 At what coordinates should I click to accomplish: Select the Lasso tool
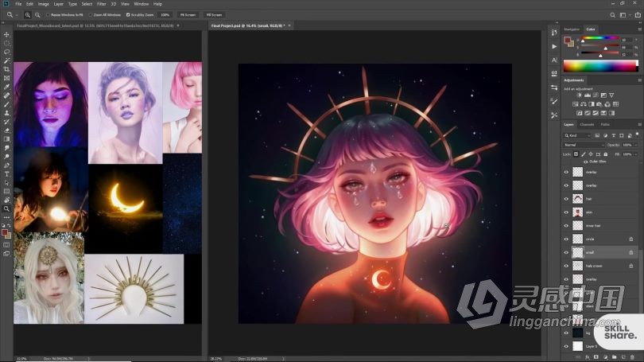click(6, 53)
